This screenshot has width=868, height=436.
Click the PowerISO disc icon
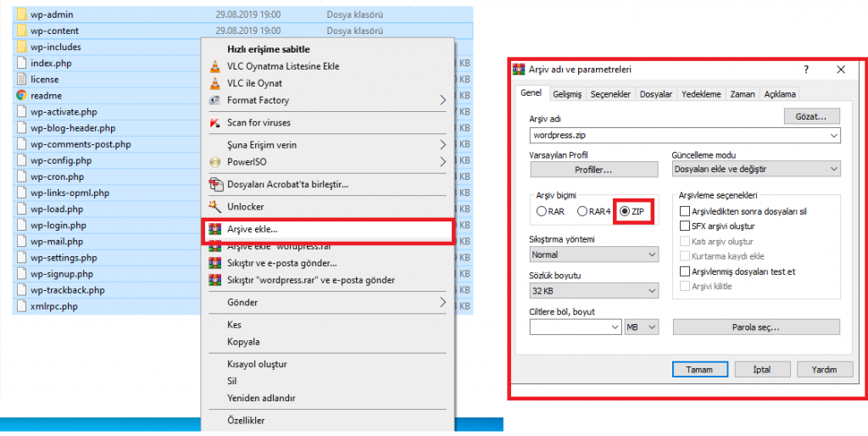pyautogui.click(x=215, y=161)
